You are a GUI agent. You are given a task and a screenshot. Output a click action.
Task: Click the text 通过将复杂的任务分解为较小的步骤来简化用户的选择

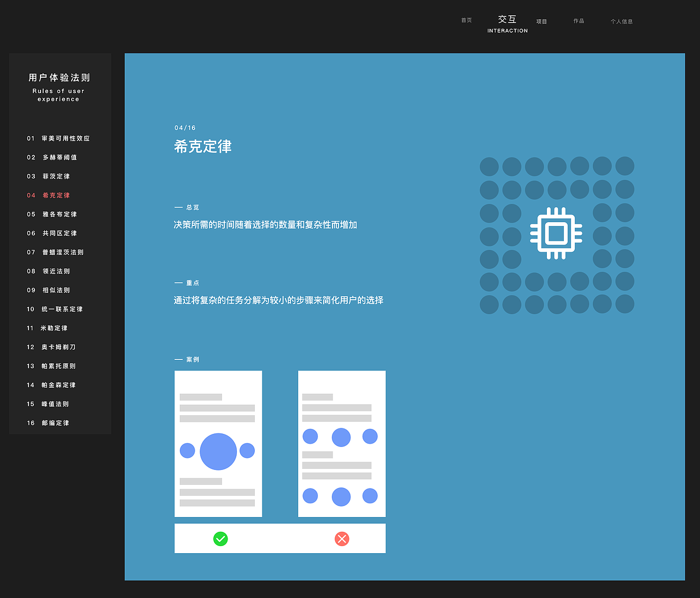click(x=278, y=300)
